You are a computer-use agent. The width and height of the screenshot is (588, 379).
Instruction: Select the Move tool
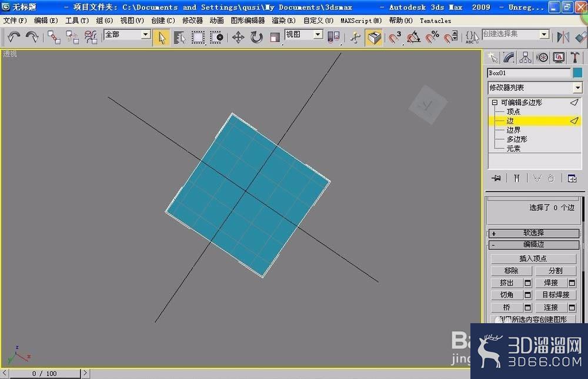point(238,38)
